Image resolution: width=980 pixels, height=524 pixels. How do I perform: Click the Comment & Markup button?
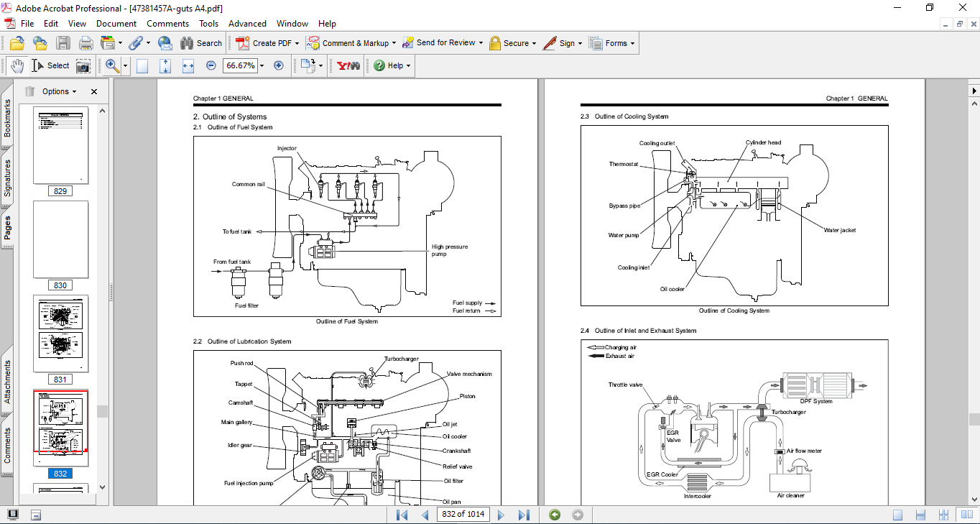(x=349, y=43)
